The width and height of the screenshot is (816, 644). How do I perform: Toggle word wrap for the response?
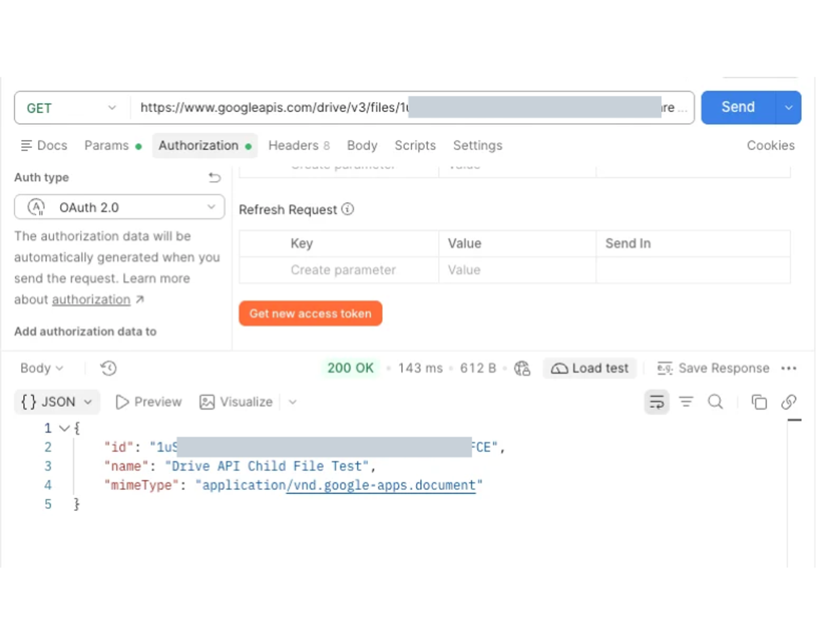click(657, 402)
